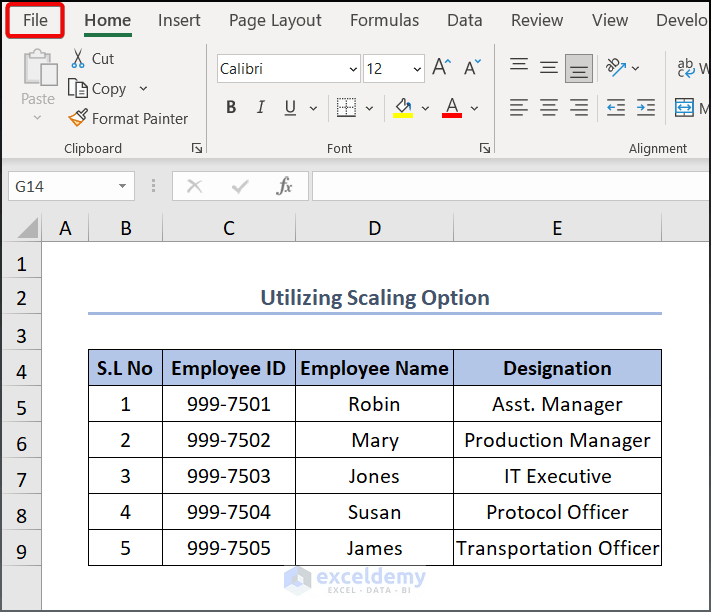Click the Select All corner triangle
Screen dimensions: 711x612
(27, 228)
